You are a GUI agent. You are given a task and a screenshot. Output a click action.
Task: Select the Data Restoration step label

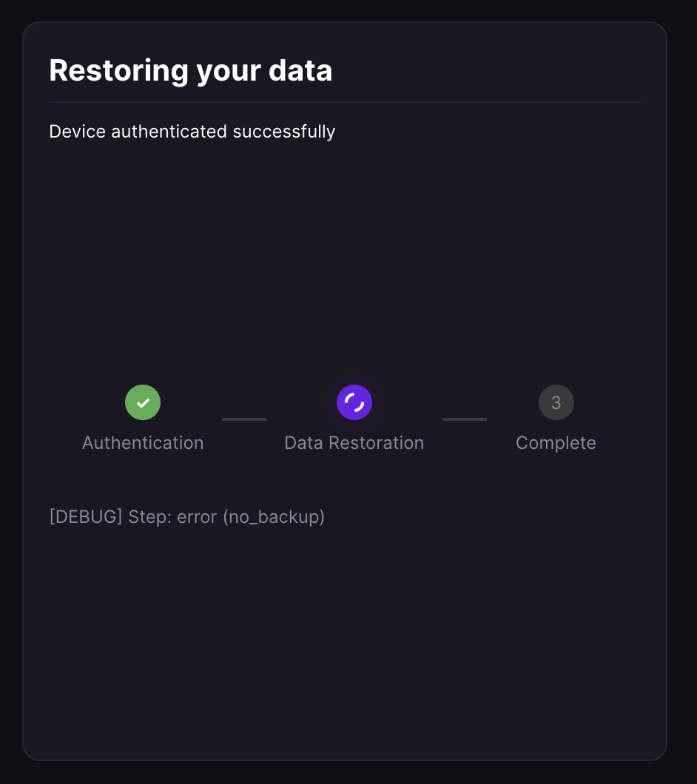(x=354, y=443)
